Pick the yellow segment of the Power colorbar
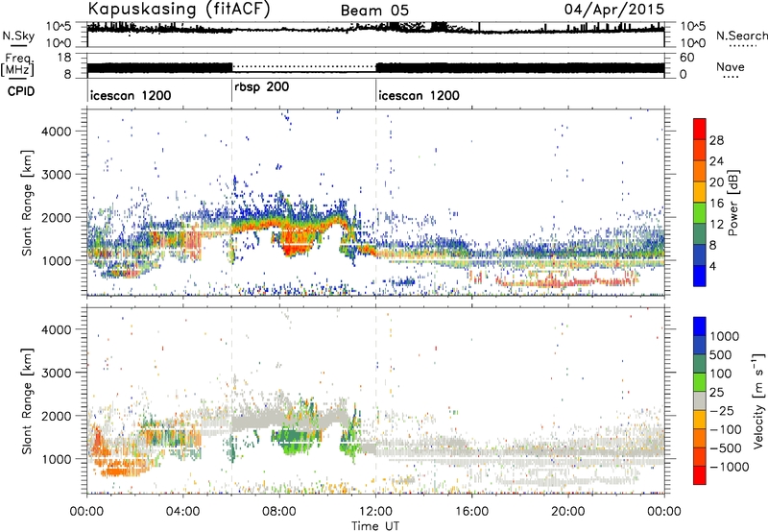Image resolution: width=768 pixels, height=532 pixels. click(700, 191)
